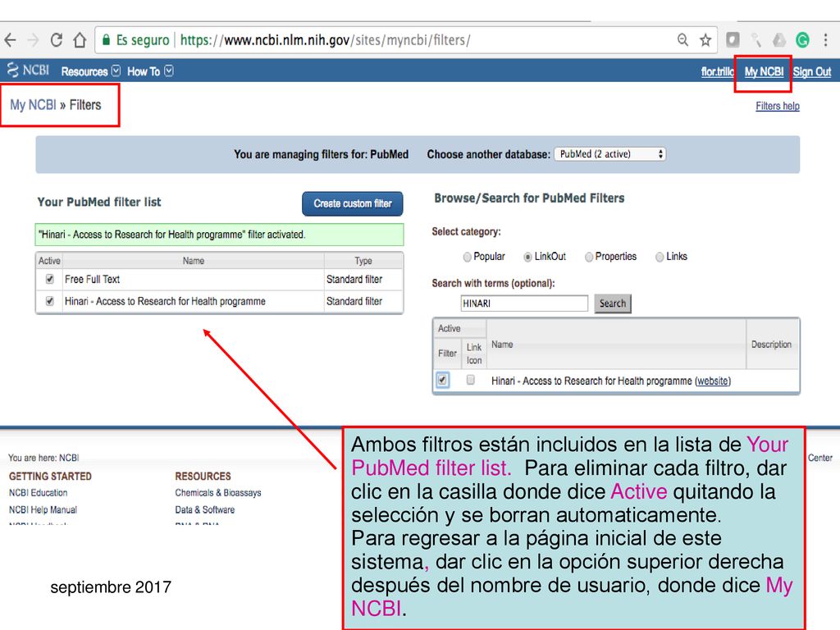Go back with the browser back arrow

pyautogui.click(x=10, y=40)
